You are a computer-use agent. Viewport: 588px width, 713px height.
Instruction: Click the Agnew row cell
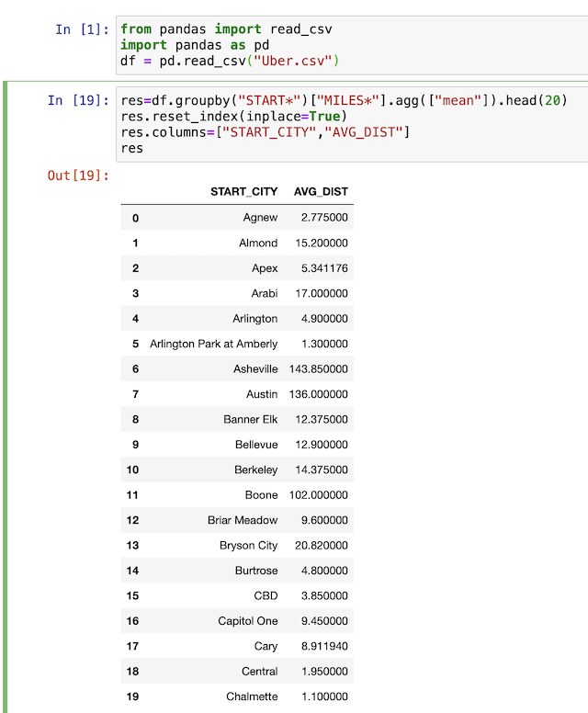260,218
